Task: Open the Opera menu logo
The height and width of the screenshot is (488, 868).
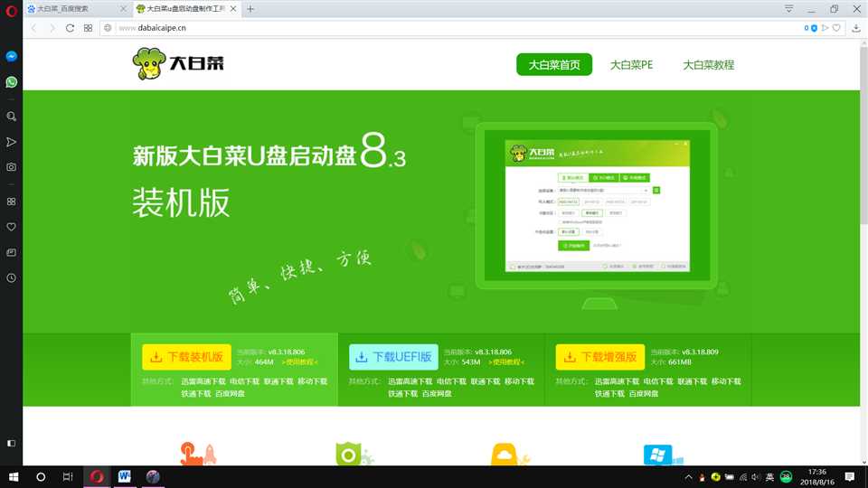Action: (11, 11)
